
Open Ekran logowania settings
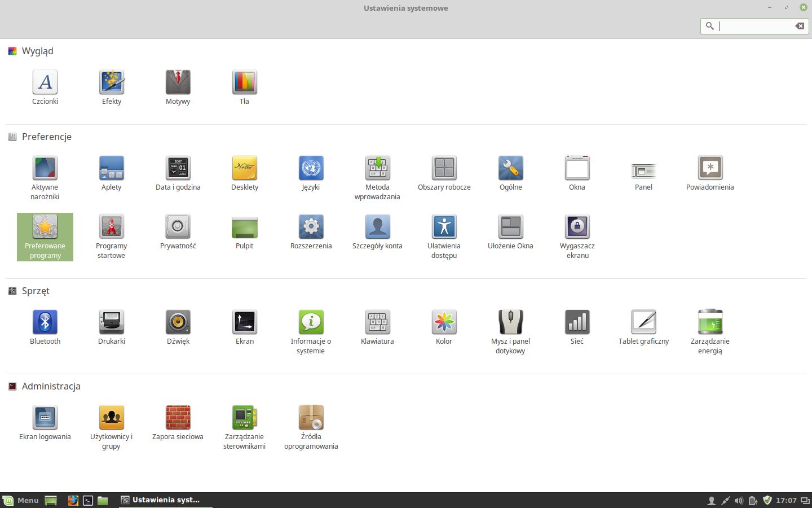click(45, 423)
